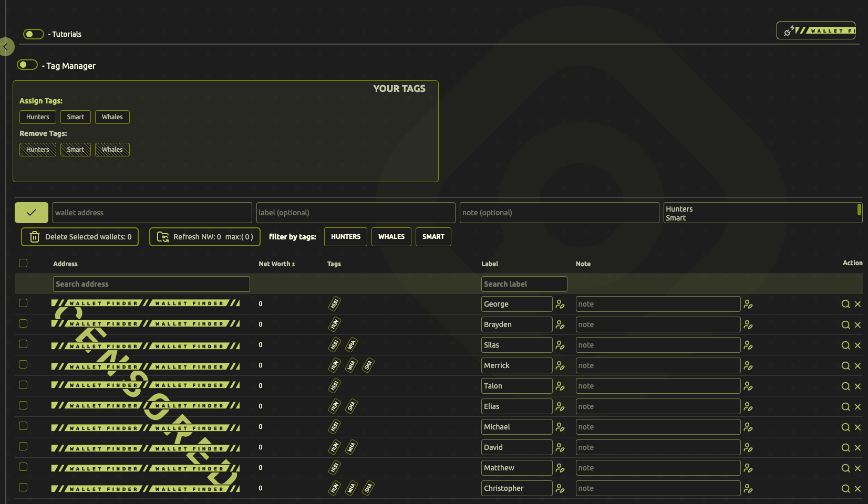Click the magnifier icon in Silas's row

(x=845, y=345)
